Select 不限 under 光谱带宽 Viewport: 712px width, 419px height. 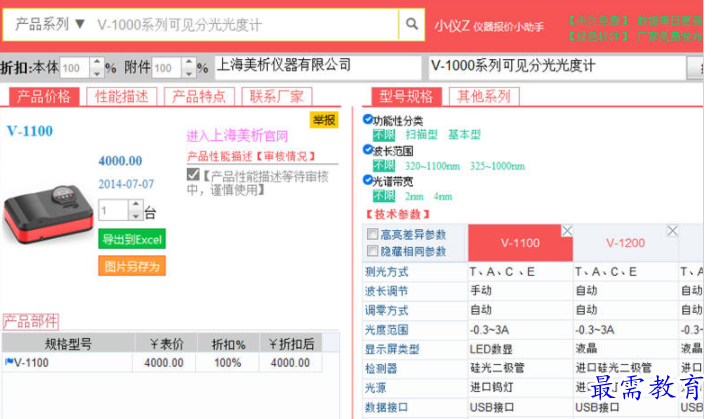[384, 196]
